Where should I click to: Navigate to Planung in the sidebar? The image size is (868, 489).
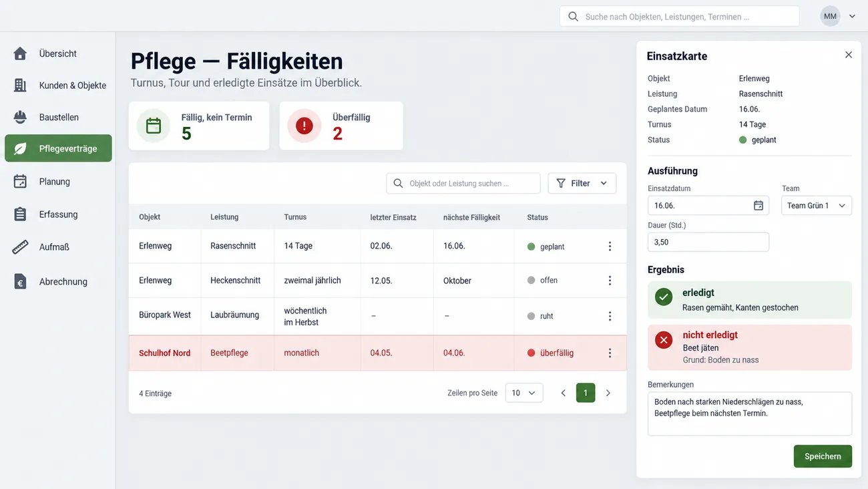tap(58, 181)
